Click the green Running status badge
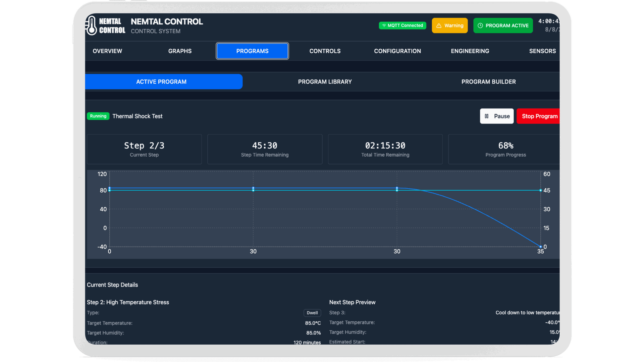This screenshot has height=362, width=644. [x=98, y=116]
